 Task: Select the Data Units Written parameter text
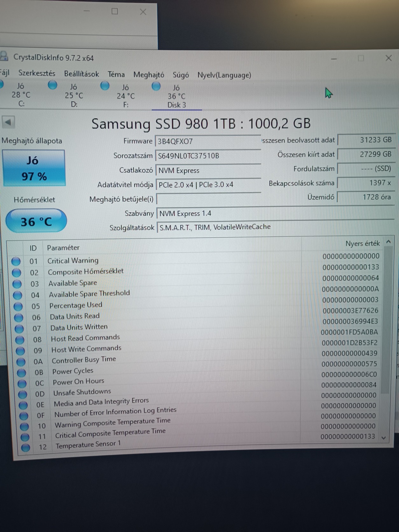click(79, 327)
